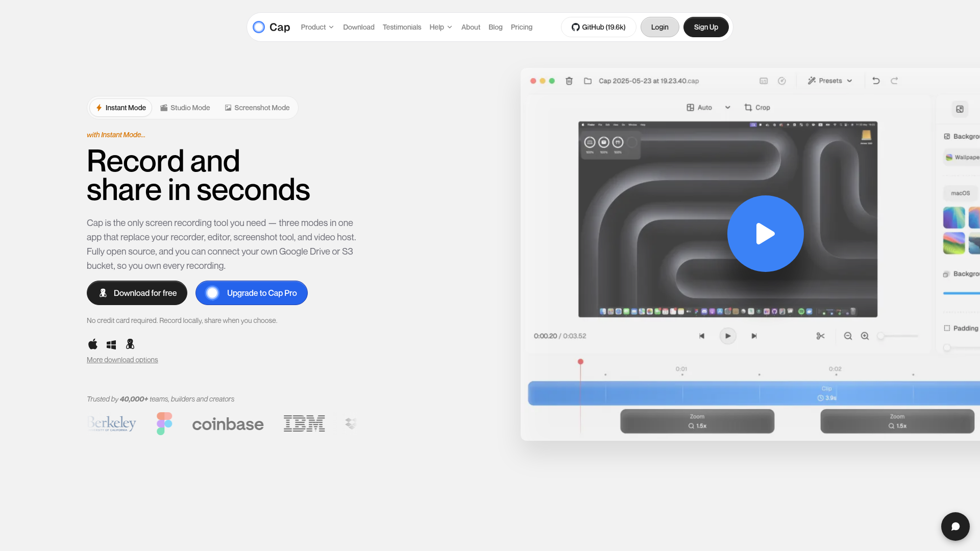Open the About page
980x551 pixels.
click(x=471, y=27)
